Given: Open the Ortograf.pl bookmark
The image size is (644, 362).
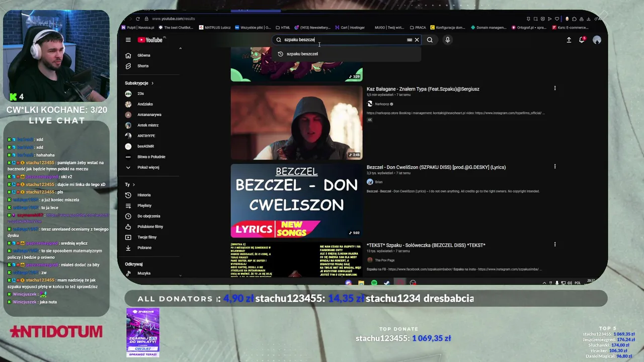Looking at the screenshot, I should click(x=529, y=28).
